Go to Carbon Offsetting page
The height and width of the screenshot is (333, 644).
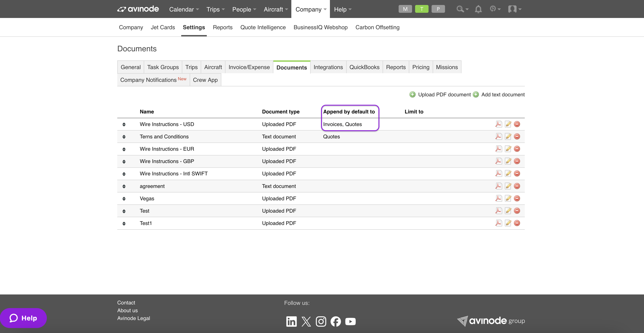(378, 27)
